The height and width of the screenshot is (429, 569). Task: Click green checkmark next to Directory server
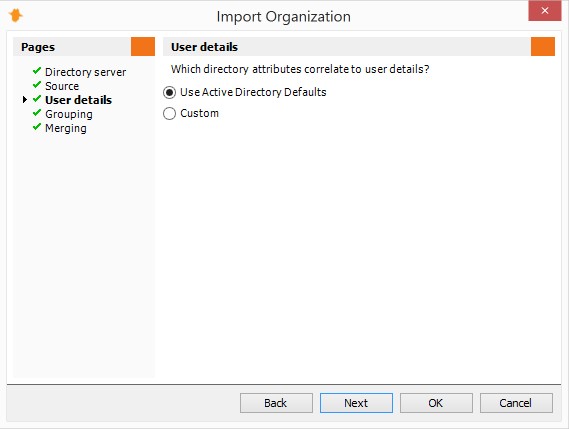coord(37,71)
